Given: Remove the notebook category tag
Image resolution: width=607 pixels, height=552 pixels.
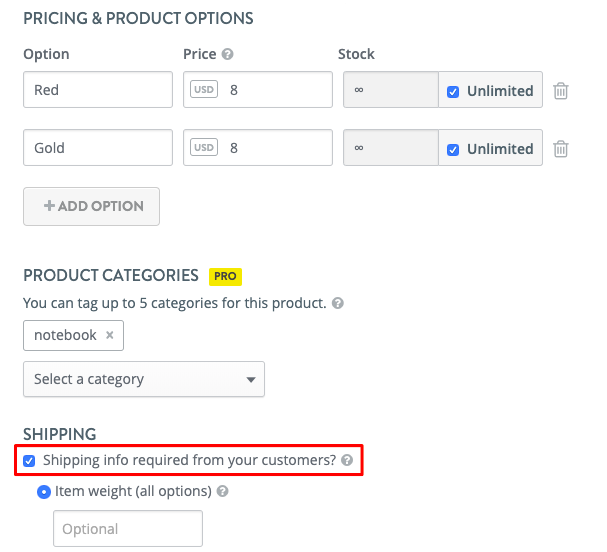Looking at the screenshot, I should pos(110,335).
